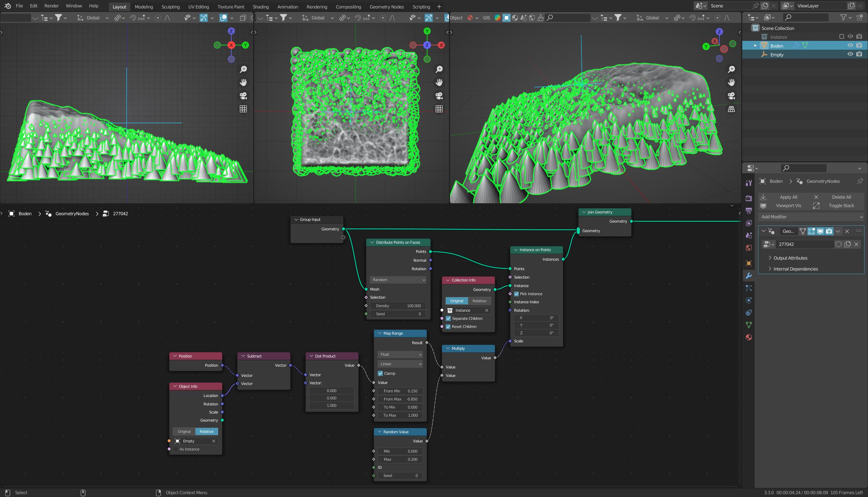Open the Tool properties tab icon
The width and height of the screenshot is (868, 497).
pyautogui.click(x=749, y=183)
